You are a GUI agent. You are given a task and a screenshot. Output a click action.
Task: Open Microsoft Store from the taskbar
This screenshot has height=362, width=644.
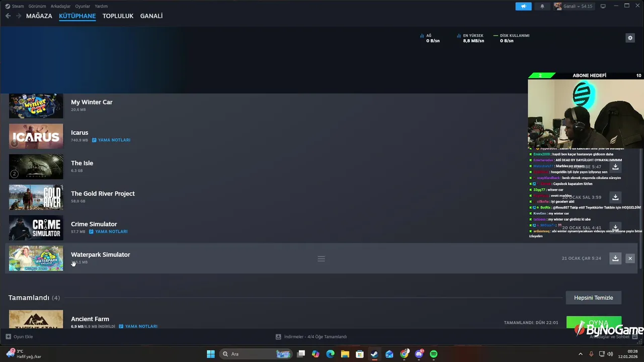pos(360,354)
